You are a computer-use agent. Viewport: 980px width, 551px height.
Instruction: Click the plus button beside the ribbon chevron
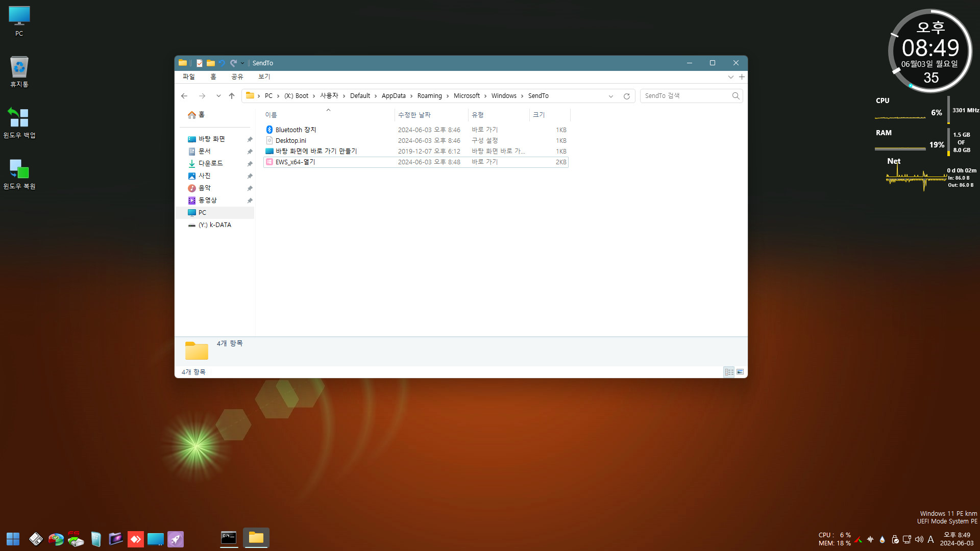(742, 77)
